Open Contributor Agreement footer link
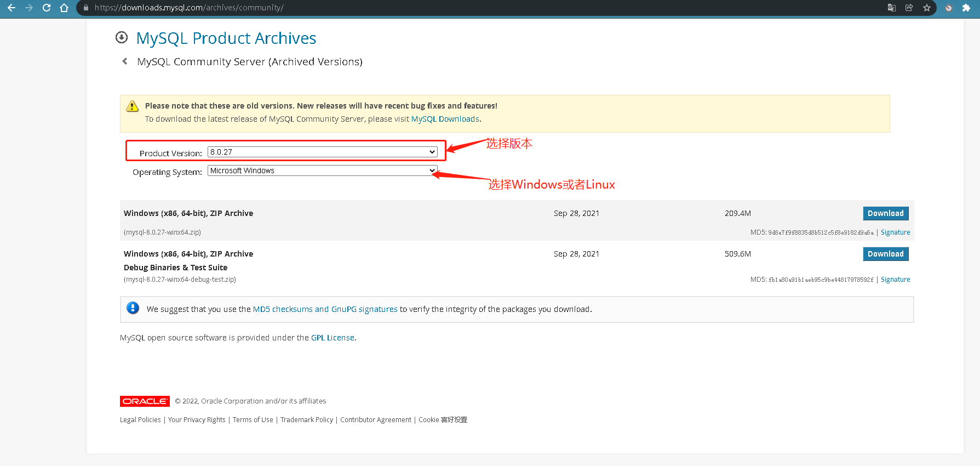 pos(376,420)
